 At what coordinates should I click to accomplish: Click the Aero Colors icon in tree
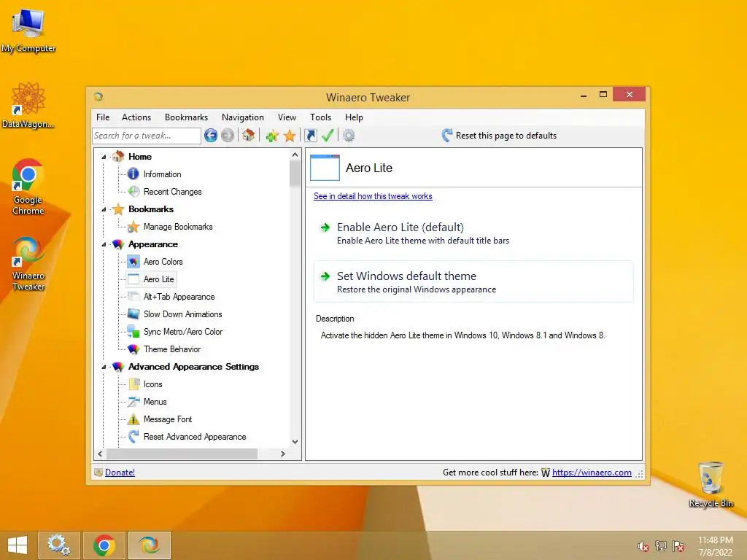pos(133,262)
